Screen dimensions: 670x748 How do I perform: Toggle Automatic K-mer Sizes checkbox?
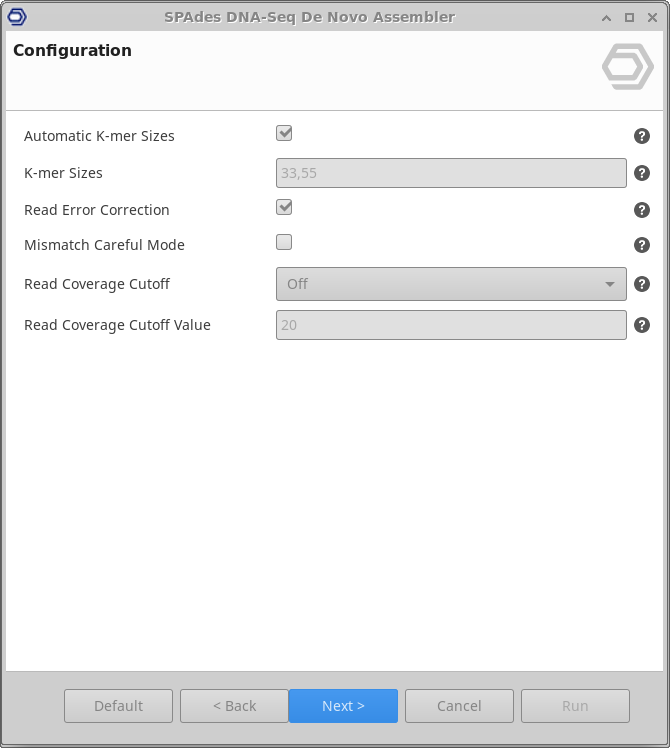pyautogui.click(x=284, y=134)
